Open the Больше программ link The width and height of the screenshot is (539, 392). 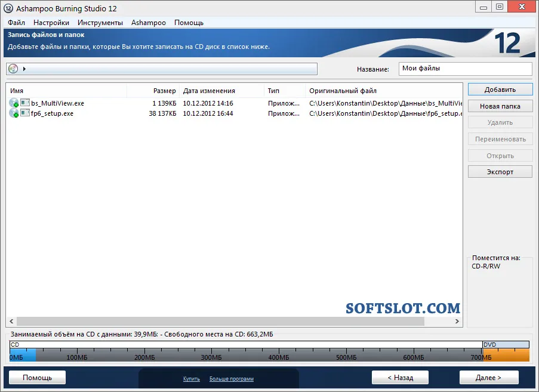232,379
